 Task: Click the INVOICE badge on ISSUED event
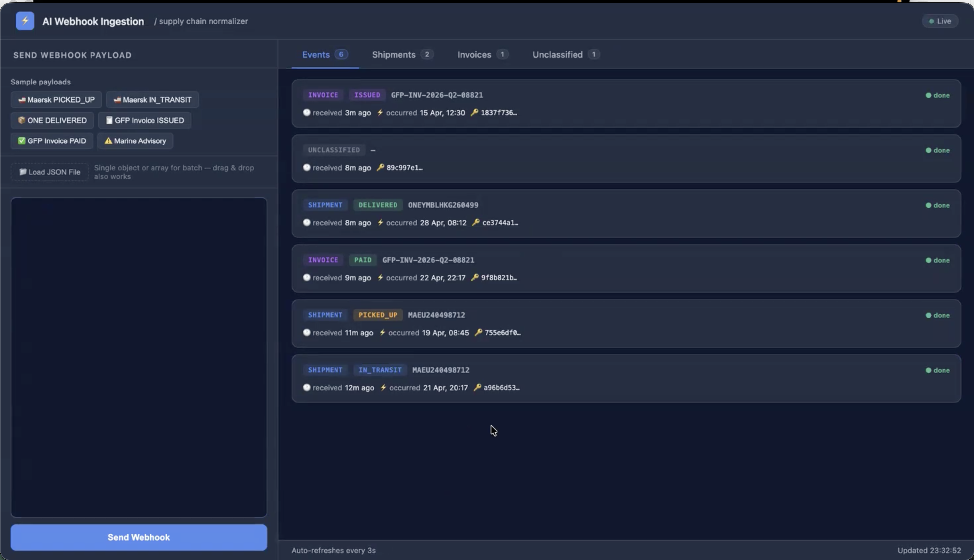(x=323, y=95)
